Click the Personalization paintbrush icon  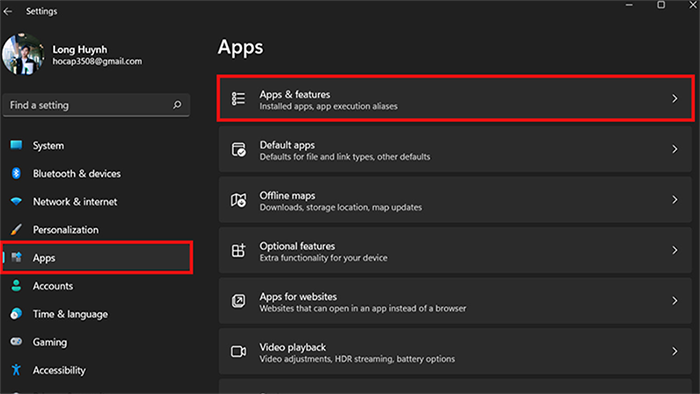click(x=17, y=229)
